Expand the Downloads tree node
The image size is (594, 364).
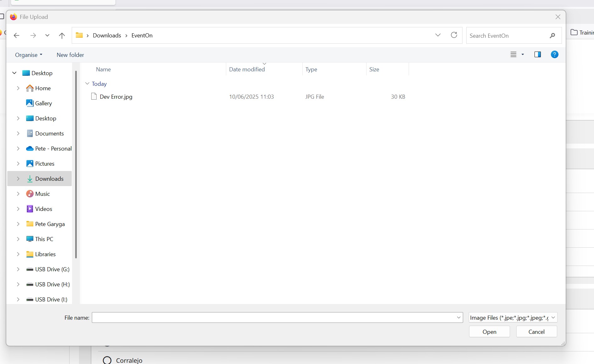pyautogui.click(x=18, y=179)
